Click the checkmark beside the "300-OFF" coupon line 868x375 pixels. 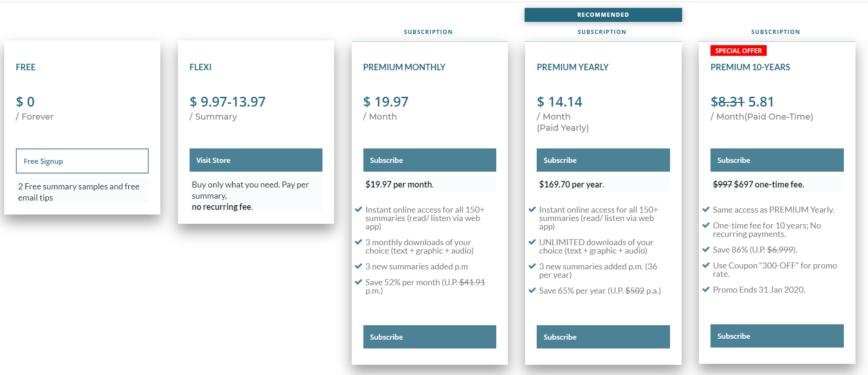[706, 266]
